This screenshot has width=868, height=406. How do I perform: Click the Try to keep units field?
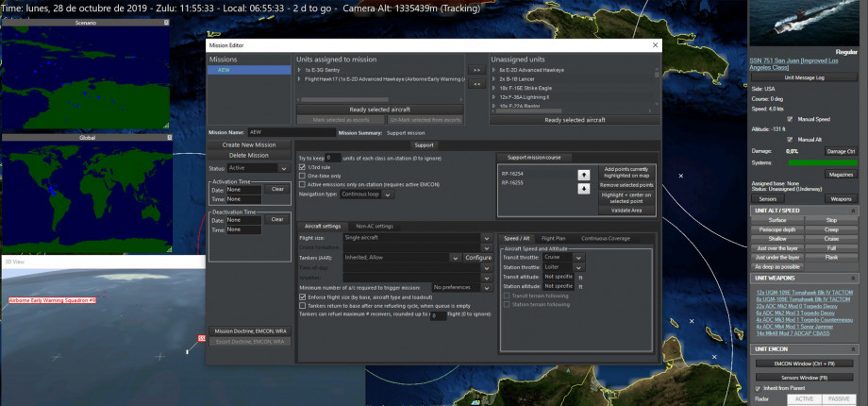pos(333,158)
